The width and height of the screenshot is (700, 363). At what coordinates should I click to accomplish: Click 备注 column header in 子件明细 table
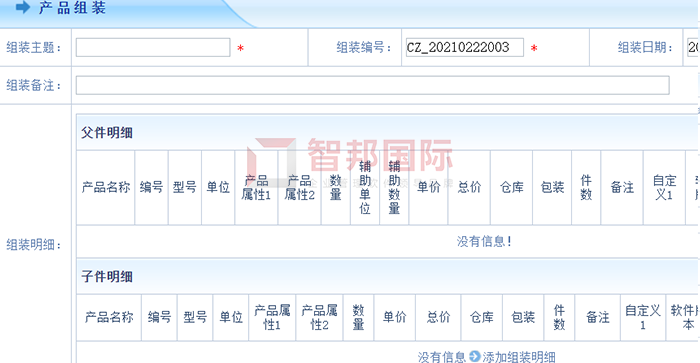598,317
